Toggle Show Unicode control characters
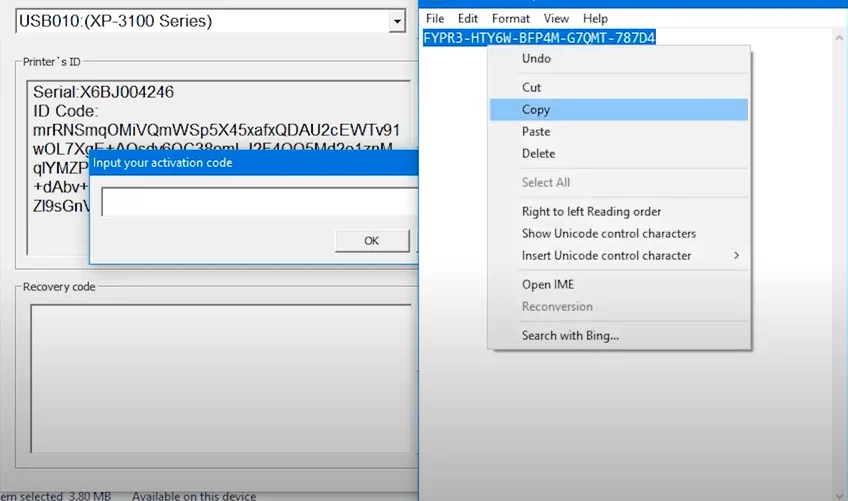This screenshot has width=848, height=501. tap(608, 234)
